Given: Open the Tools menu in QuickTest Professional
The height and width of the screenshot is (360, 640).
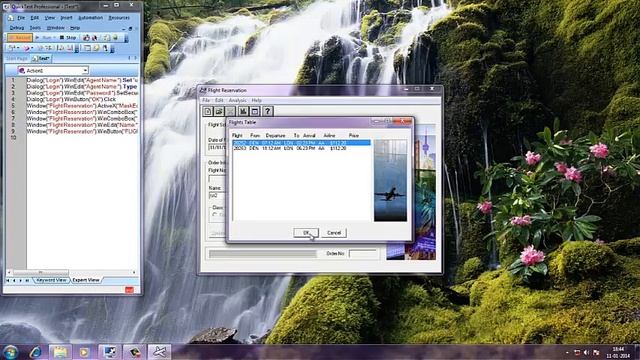Looking at the screenshot, I should [x=35, y=28].
